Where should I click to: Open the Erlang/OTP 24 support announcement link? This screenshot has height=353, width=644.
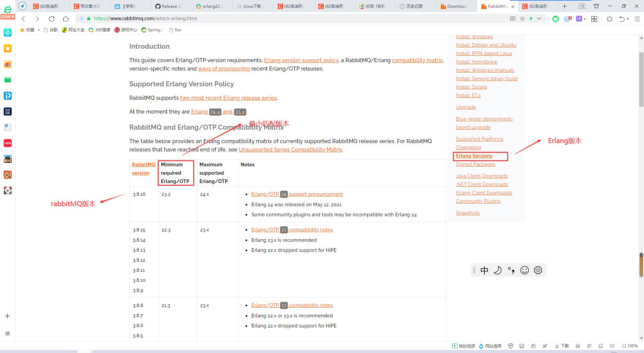pos(297,194)
